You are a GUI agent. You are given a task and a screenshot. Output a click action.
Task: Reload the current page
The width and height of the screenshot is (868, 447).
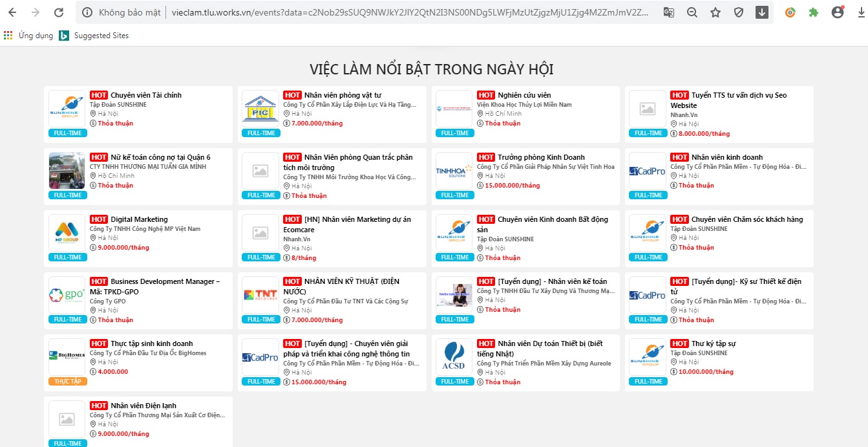click(59, 12)
